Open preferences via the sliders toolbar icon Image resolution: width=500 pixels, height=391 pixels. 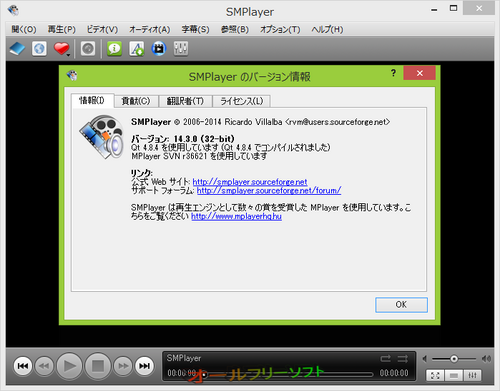(181, 49)
